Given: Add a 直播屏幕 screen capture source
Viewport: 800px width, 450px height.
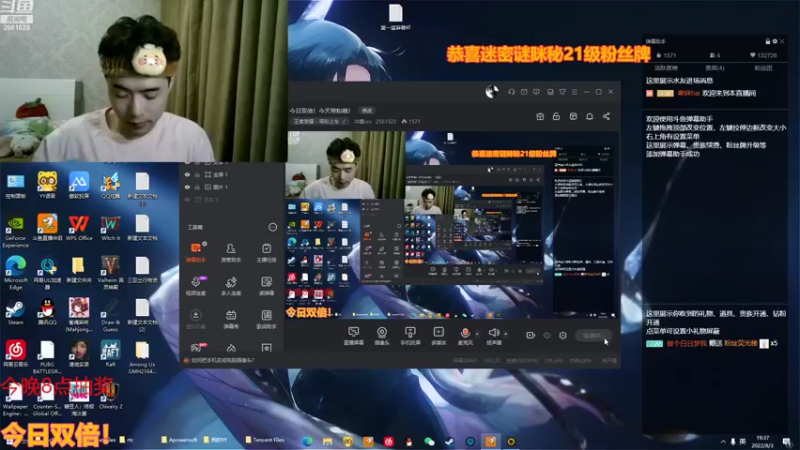Looking at the screenshot, I should point(353,336).
